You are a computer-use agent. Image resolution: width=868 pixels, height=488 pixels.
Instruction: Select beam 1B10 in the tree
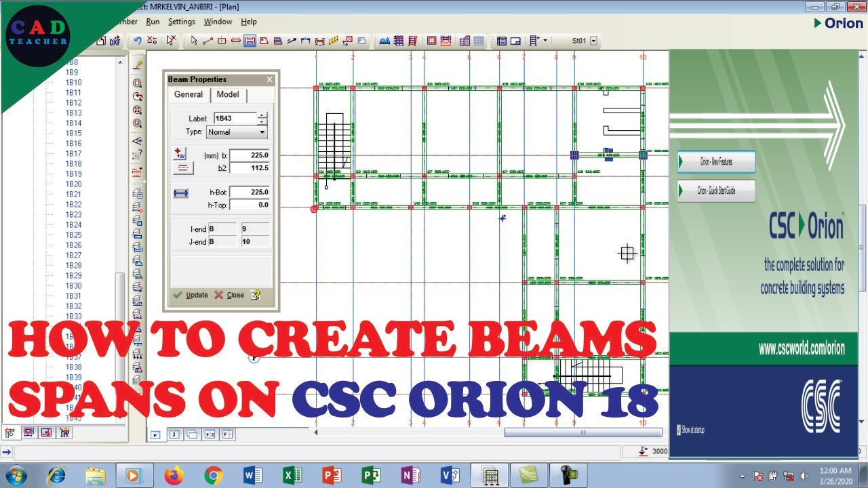pyautogui.click(x=73, y=82)
